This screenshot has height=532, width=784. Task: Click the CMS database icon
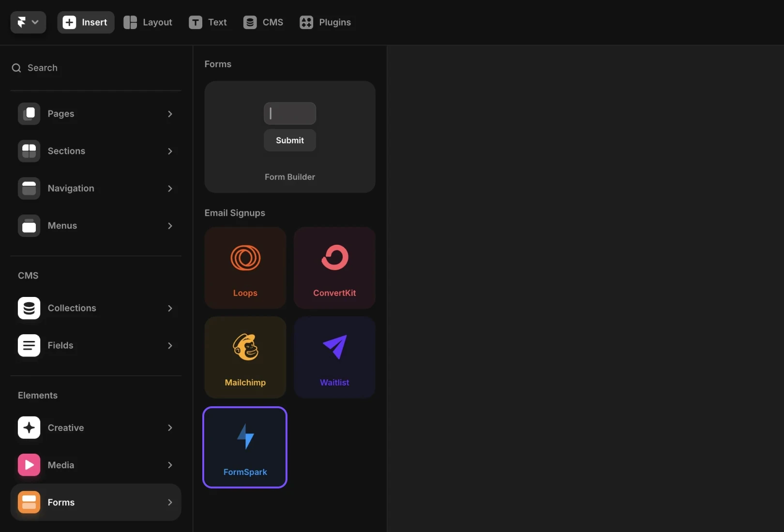tap(250, 22)
